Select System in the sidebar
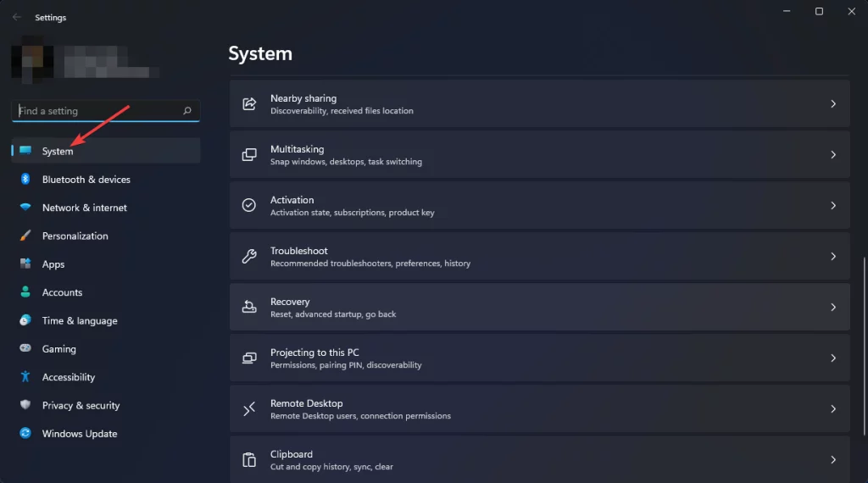 click(106, 151)
